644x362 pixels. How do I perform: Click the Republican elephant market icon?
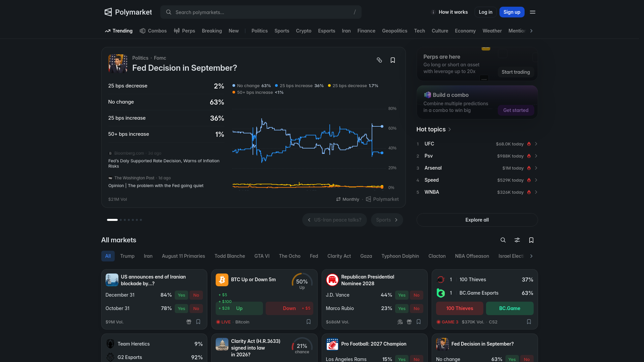[x=332, y=280]
